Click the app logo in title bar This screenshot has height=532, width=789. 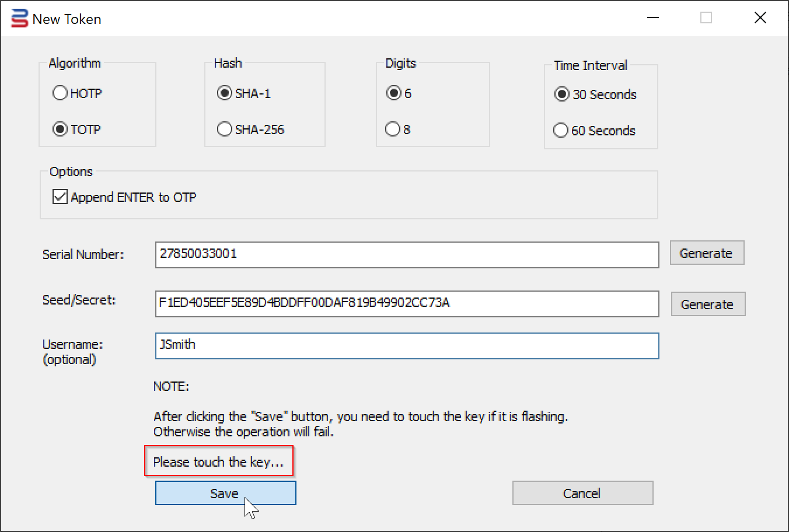point(20,19)
